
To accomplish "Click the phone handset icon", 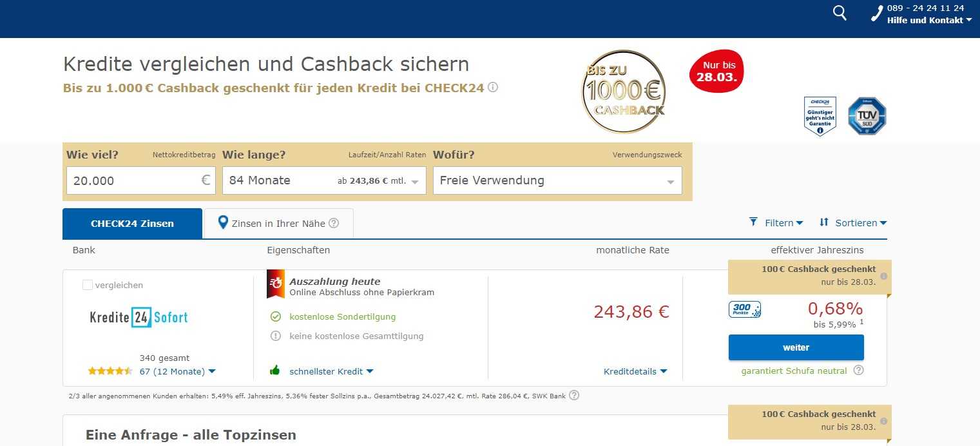I will [x=877, y=14].
